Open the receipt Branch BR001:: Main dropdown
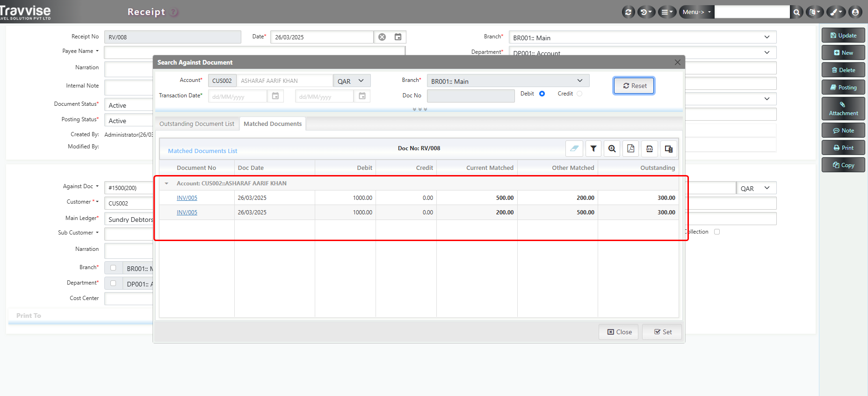The height and width of the screenshot is (396, 868). coord(643,37)
